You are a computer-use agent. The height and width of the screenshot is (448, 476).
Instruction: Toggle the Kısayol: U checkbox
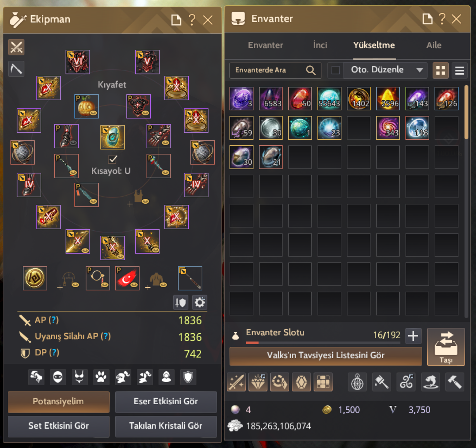point(113,159)
